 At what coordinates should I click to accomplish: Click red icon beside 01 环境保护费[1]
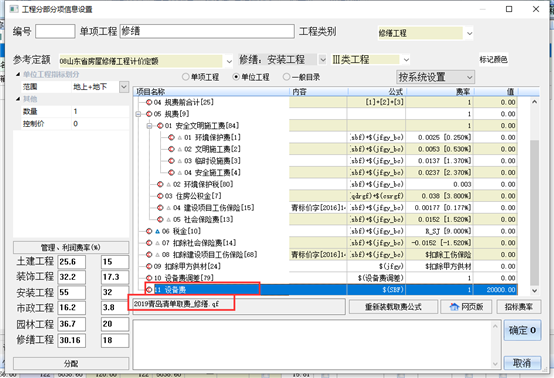pos(171,137)
